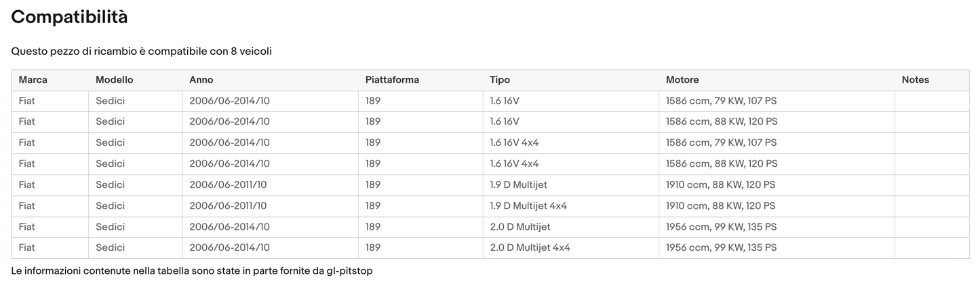This screenshot has height=288, width=980.
Task: Click the Notes column header
Action: click(915, 80)
